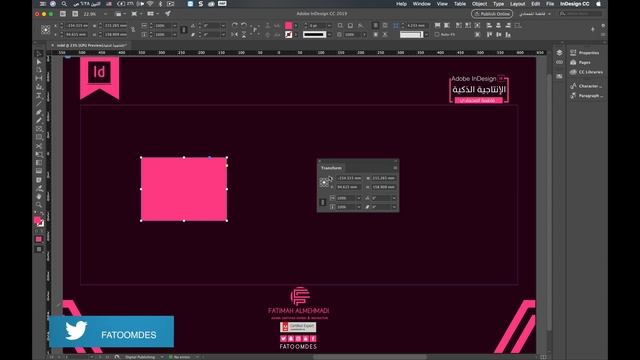Click the Flip Horizontal icon

coord(235,35)
